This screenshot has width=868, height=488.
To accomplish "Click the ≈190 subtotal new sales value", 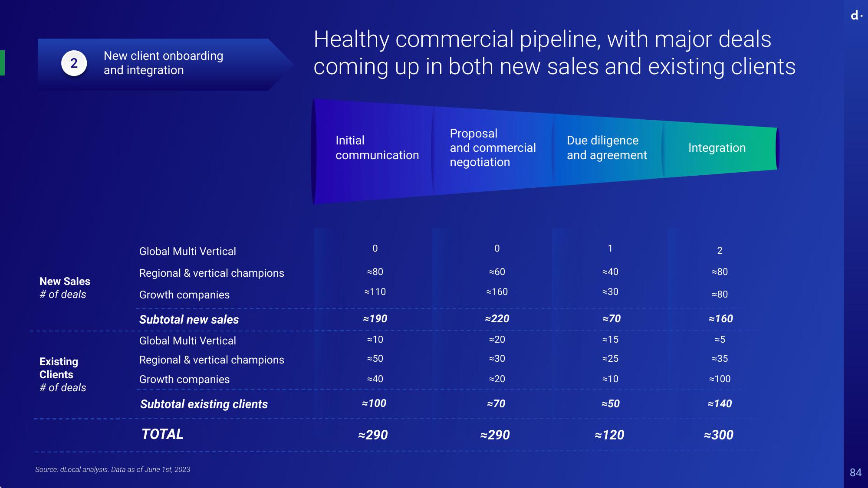I will pos(375,319).
